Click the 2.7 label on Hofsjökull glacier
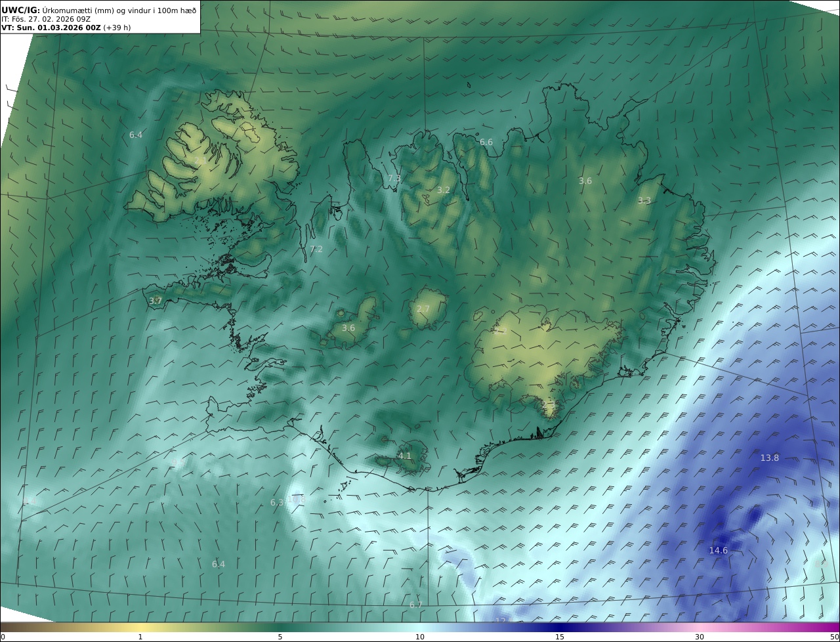 423,309
